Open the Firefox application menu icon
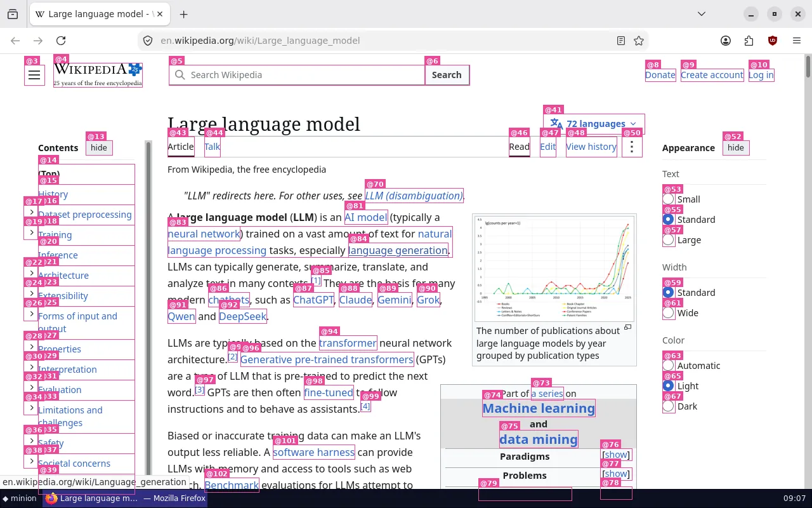The height and width of the screenshot is (508, 812). pos(797,41)
